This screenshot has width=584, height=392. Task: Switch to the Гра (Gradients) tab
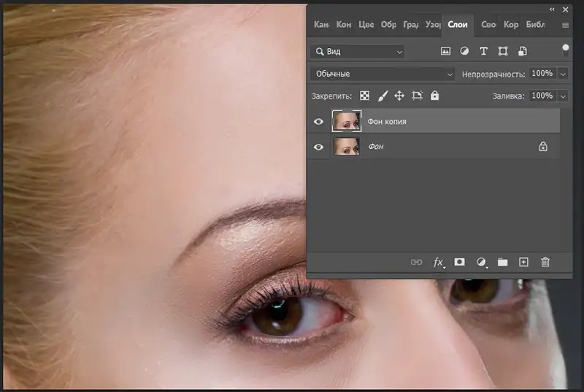point(410,25)
